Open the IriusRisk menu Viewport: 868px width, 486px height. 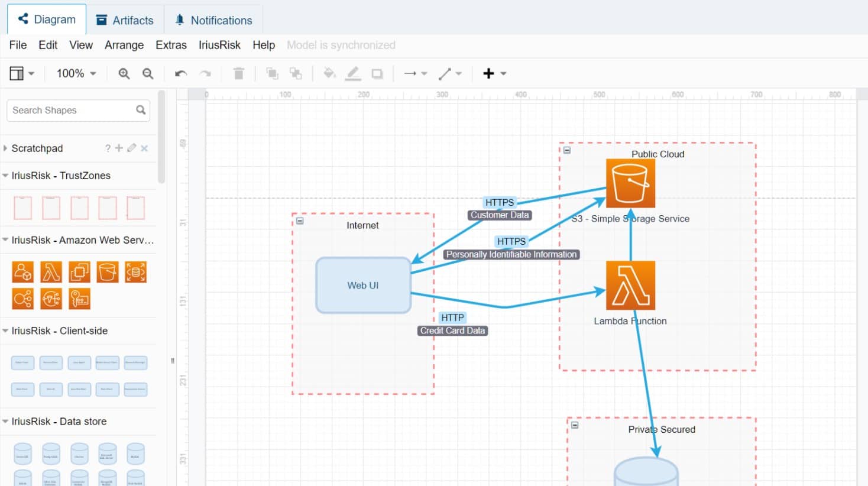[x=219, y=45]
